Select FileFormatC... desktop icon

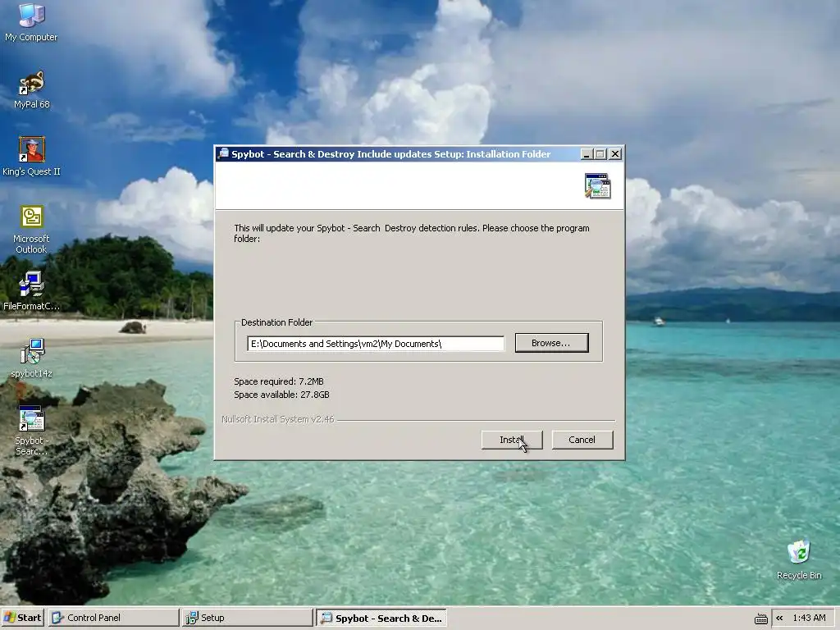pos(32,291)
